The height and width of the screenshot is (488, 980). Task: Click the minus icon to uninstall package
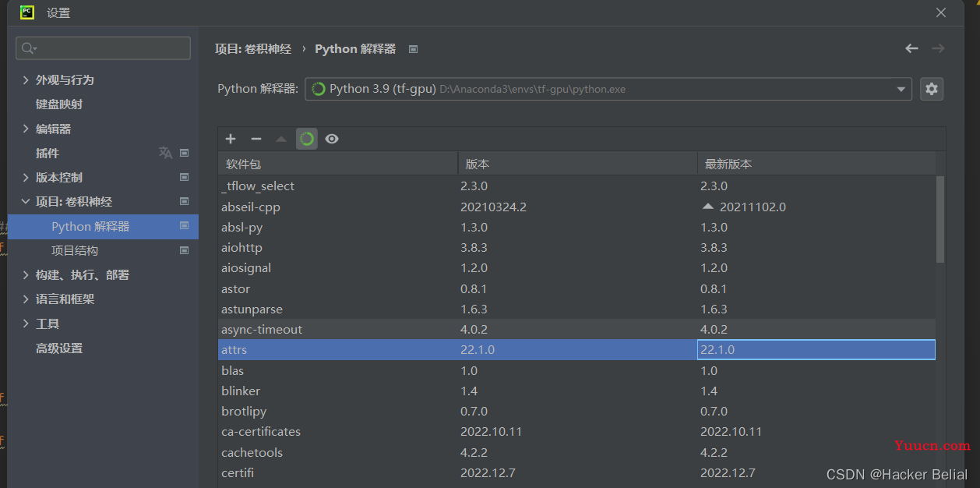256,139
